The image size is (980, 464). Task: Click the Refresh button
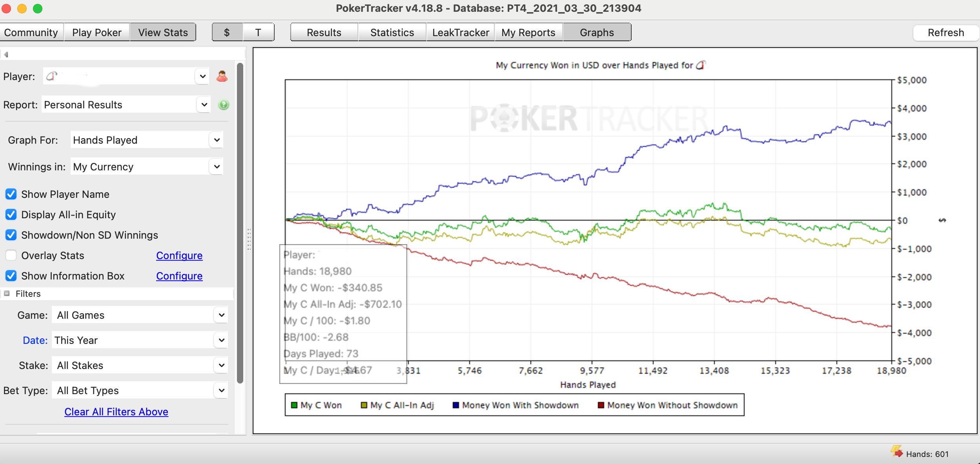[x=945, y=33]
